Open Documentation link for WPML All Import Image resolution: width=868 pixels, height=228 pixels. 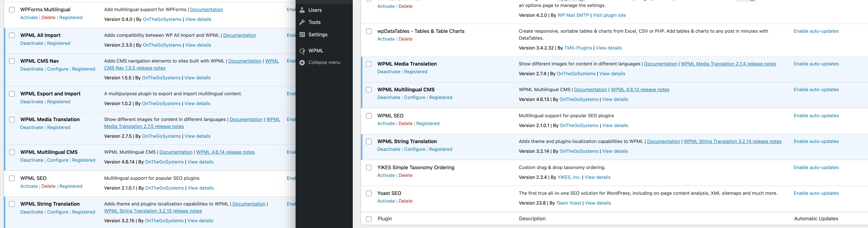point(240,35)
